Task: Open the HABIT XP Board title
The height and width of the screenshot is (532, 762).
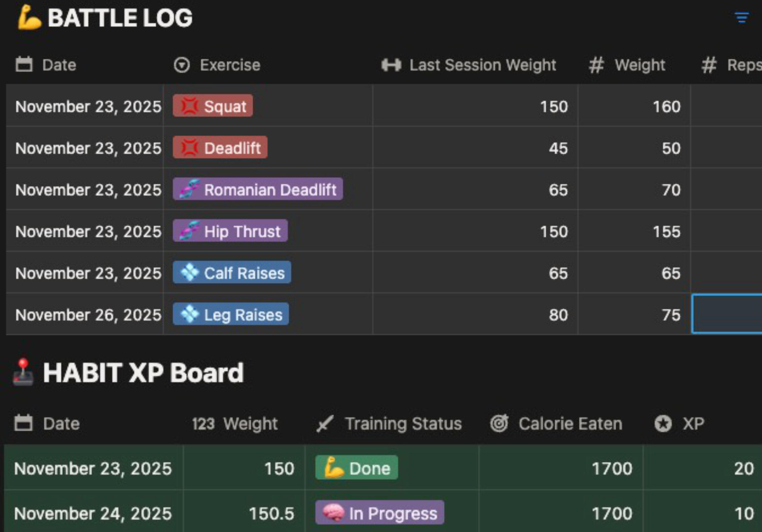Action: pos(143,373)
